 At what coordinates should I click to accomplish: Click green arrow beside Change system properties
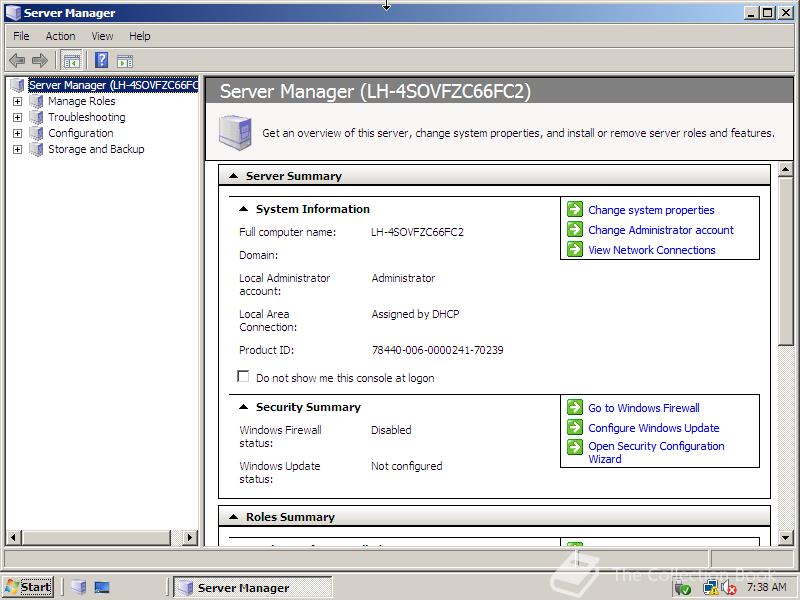(x=575, y=209)
